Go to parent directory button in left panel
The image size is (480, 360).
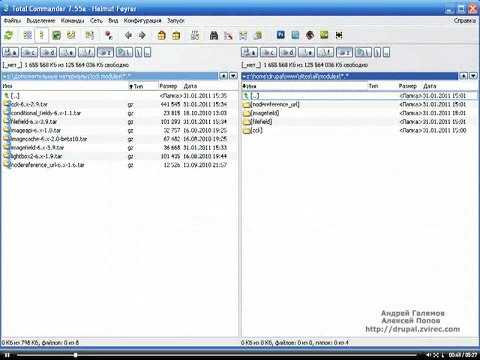click(x=147, y=52)
